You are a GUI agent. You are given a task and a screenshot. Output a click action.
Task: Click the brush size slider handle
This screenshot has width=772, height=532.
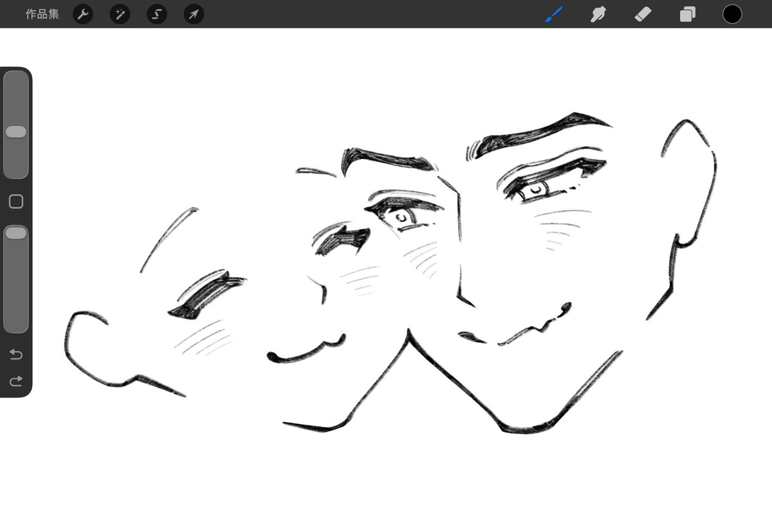click(x=16, y=132)
